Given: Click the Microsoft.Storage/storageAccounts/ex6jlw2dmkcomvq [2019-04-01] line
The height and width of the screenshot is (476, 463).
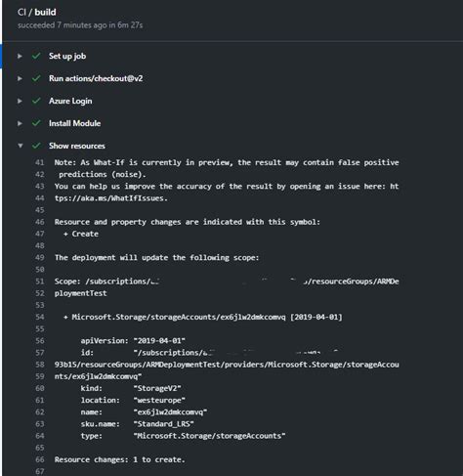Looking at the screenshot, I should point(203,317).
